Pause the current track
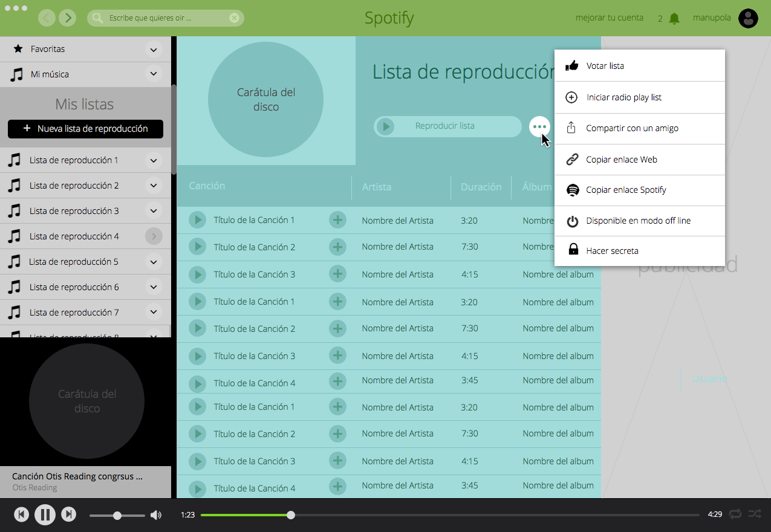Viewport: 771px width, 532px height. pyautogui.click(x=45, y=514)
